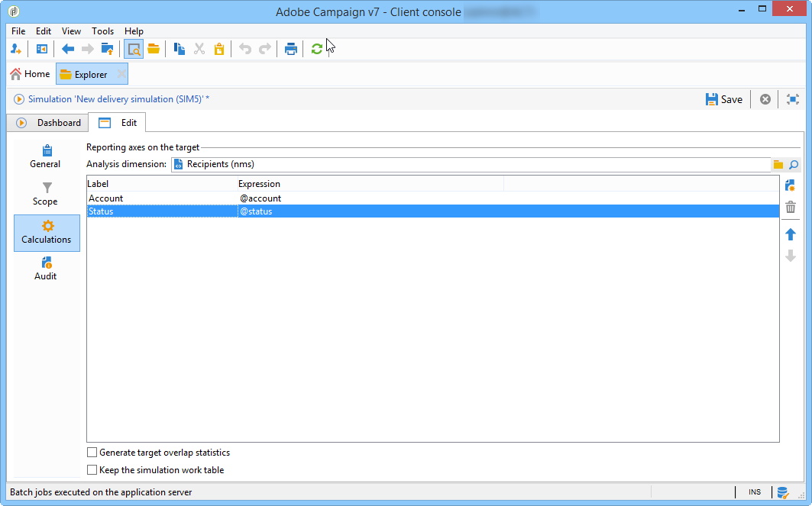
Task: Open the Scope section
Action: 45,194
